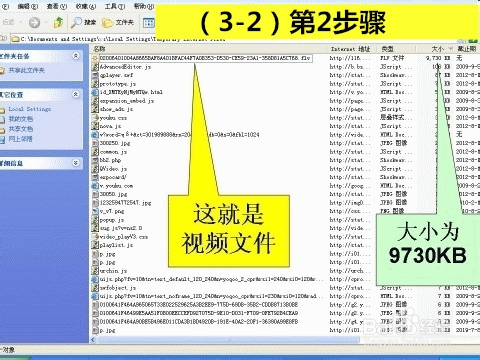The width and height of the screenshot is (480, 360).
Task: Select the v?word= file name entry
Action: pyautogui.click(x=180, y=135)
